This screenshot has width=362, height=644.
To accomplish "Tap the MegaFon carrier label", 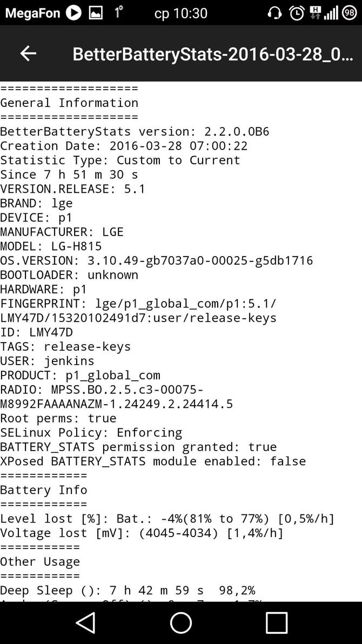I will 32,12.
